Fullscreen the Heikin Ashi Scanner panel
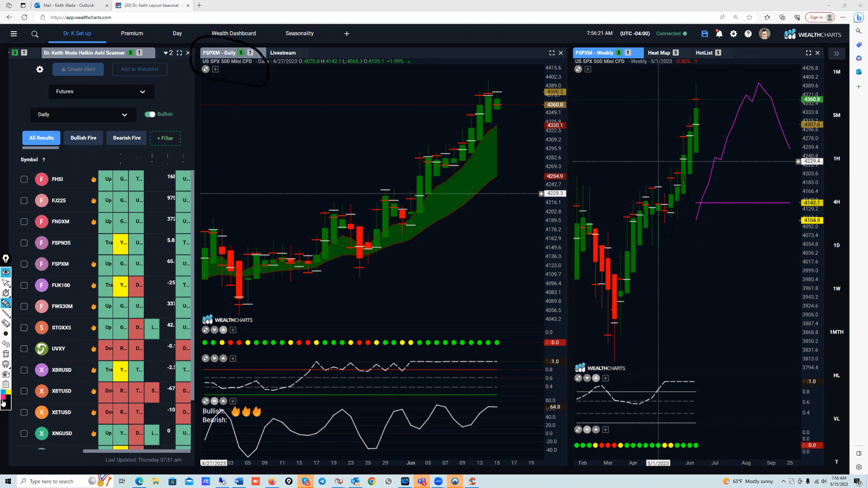Image resolution: width=868 pixels, height=488 pixels. (179, 53)
